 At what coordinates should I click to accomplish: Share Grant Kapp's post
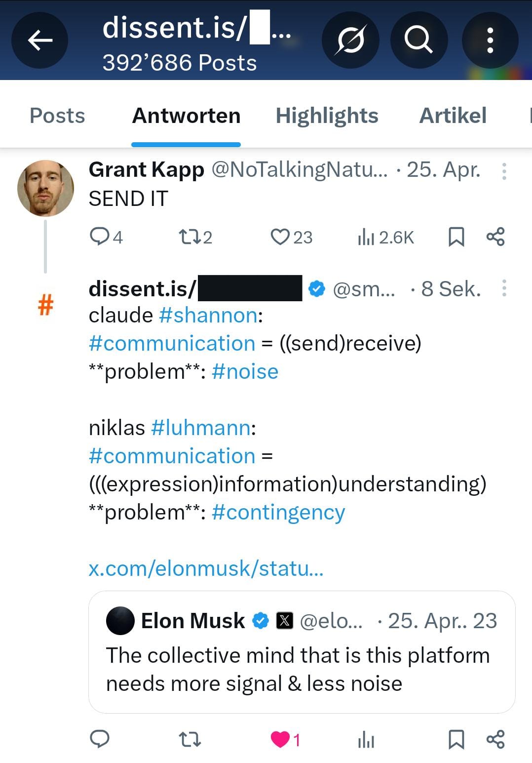tap(495, 237)
